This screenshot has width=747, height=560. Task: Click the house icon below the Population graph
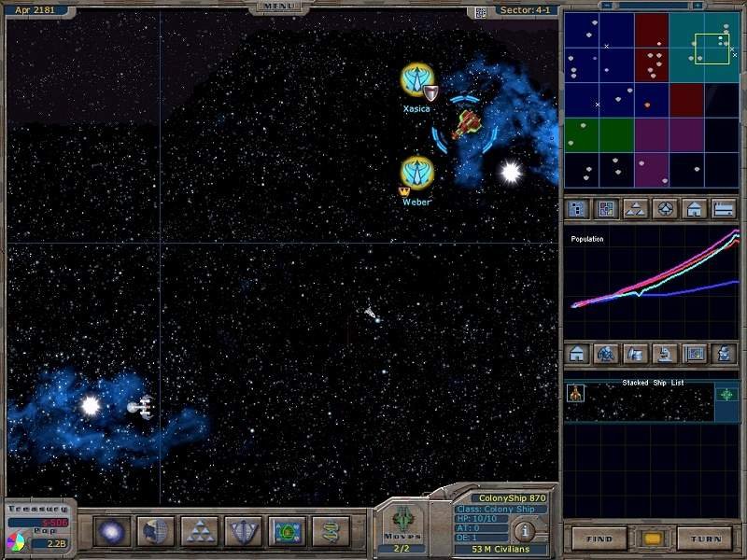pyautogui.click(x=576, y=354)
